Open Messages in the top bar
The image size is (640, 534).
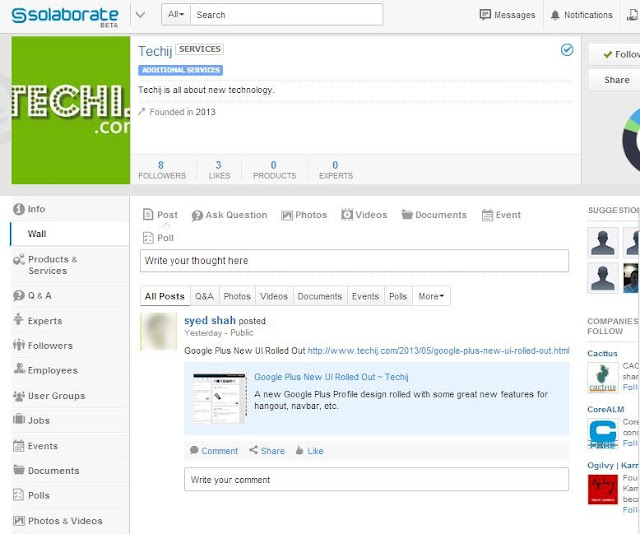click(x=507, y=15)
